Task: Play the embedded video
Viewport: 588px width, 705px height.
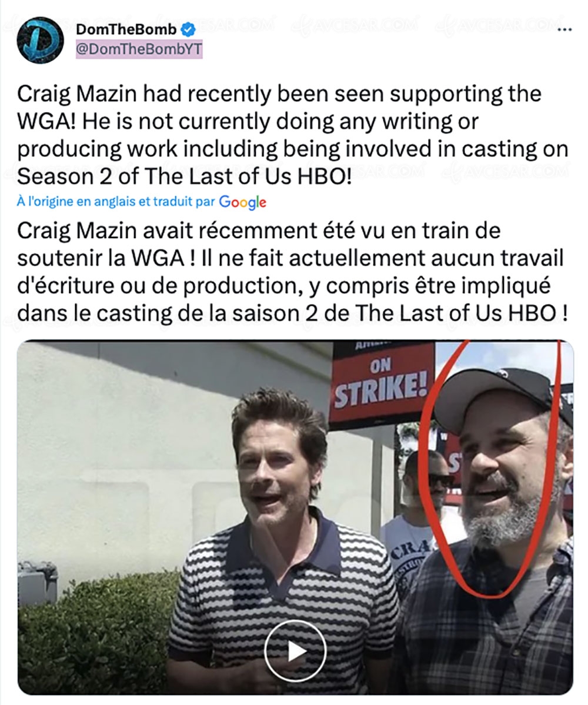Action: [295, 650]
